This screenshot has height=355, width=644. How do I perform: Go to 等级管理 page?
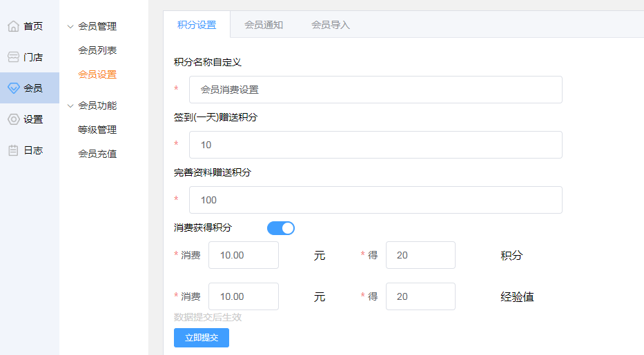(97, 130)
